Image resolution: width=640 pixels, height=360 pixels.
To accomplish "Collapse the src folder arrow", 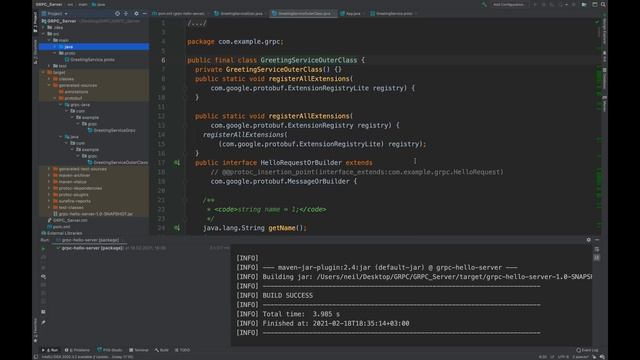I will click(44, 34).
